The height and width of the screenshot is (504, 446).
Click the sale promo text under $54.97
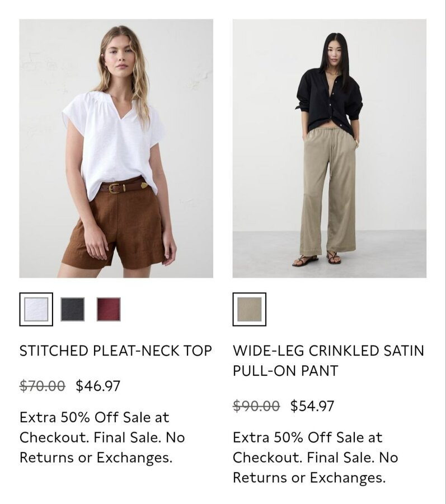click(x=315, y=458)
